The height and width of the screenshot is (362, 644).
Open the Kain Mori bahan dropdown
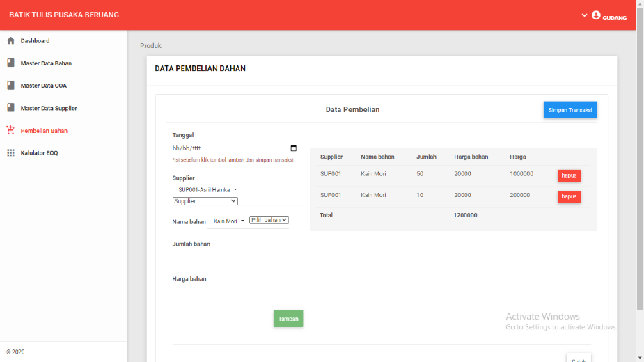click(x=228, y=221)
